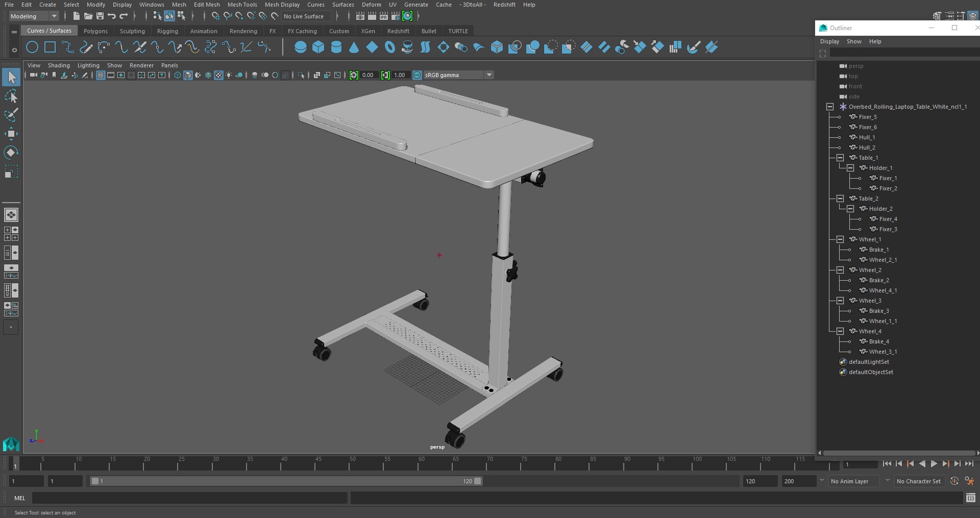Viewport: 980px width, 518px height.
Task: Collapse the Overbed_Rolling_Laptop_Table_White_ncl1_1 group
Action: click(x=830, y=107)
